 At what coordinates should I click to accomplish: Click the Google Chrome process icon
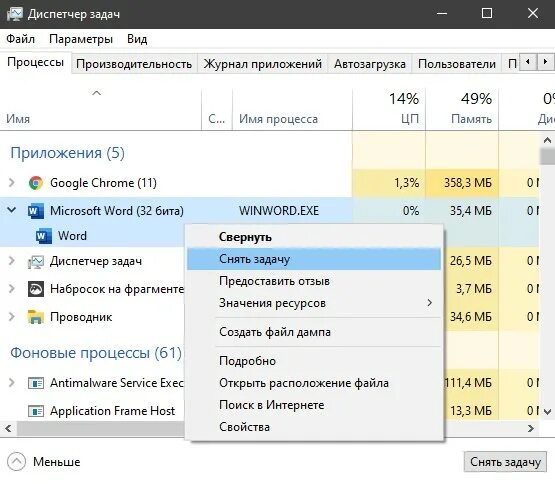tap(36, 183)
